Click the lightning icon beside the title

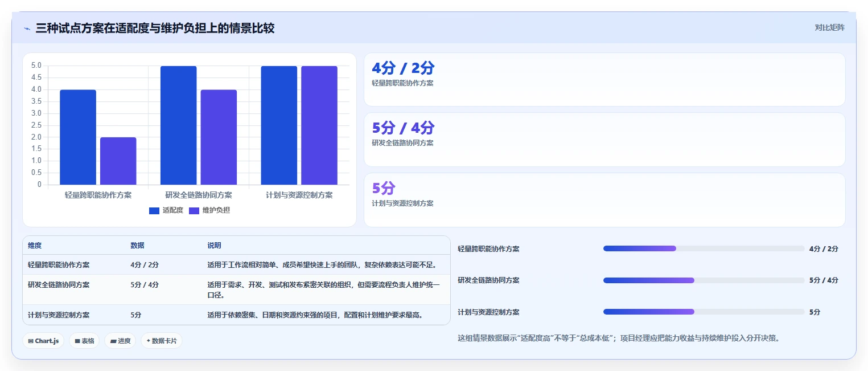click(x=27, y=28)
